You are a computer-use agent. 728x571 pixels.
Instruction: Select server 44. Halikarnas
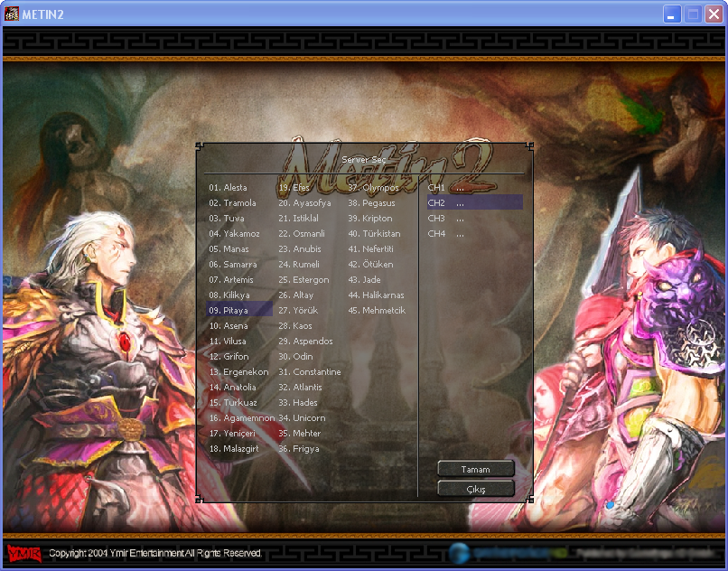[x=376, y=295]
